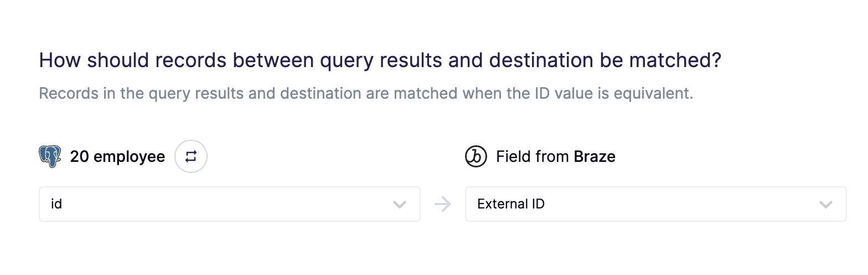Click the description text about equivalent ID values
Image resolution: width=868 pixels, height=275 pixels.
[x=366, y=93]
